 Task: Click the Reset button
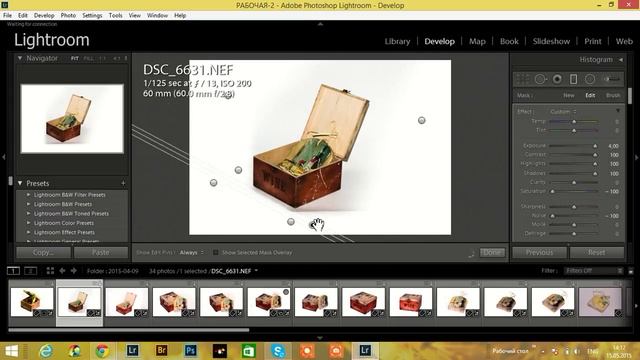(x=596, y=253)
